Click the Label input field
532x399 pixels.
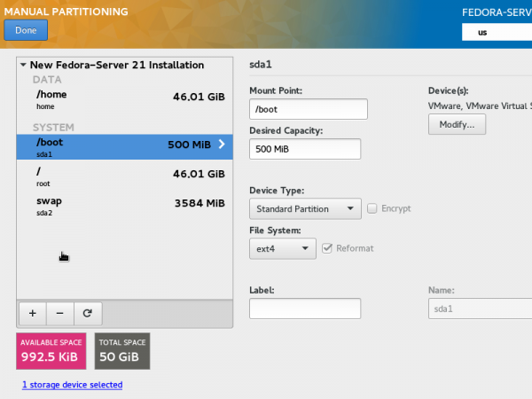coord(305,309)
